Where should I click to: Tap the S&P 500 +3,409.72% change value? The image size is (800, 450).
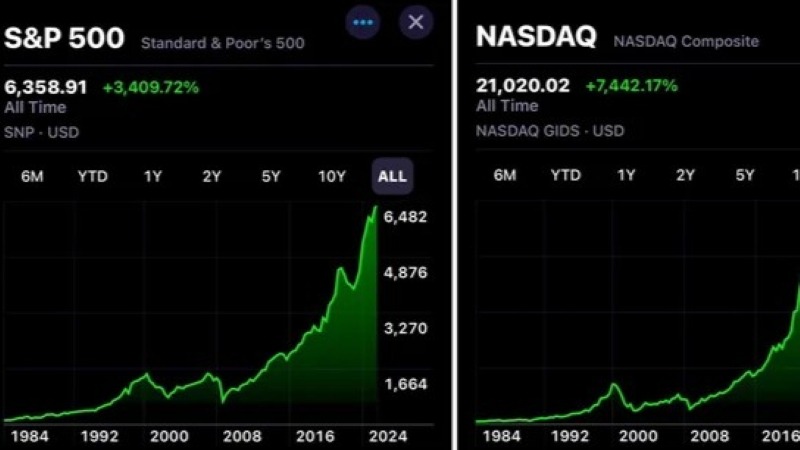coord(151,87)
